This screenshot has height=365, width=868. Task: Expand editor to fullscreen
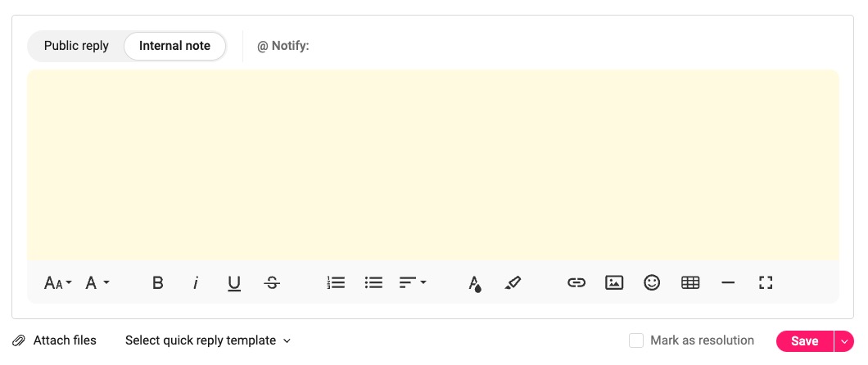point(766,282)
